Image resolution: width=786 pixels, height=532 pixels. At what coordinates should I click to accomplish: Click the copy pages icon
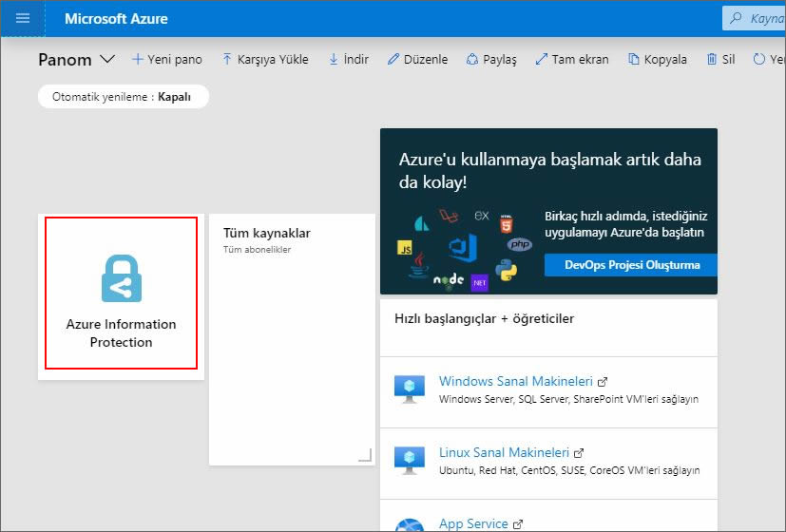634,59
